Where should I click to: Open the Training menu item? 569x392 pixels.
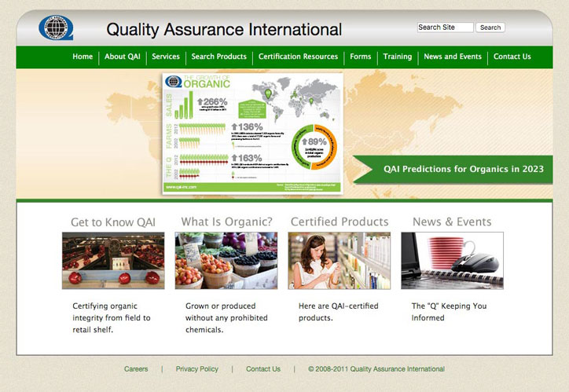coord(398,57)
